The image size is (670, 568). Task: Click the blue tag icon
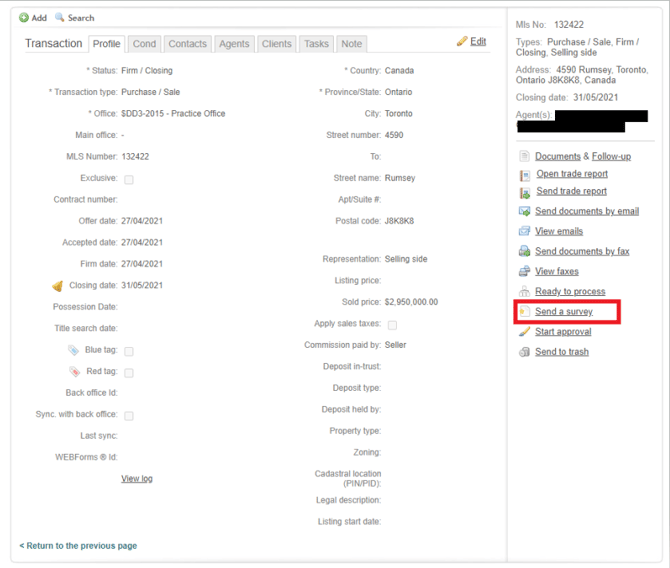[73, 350]
